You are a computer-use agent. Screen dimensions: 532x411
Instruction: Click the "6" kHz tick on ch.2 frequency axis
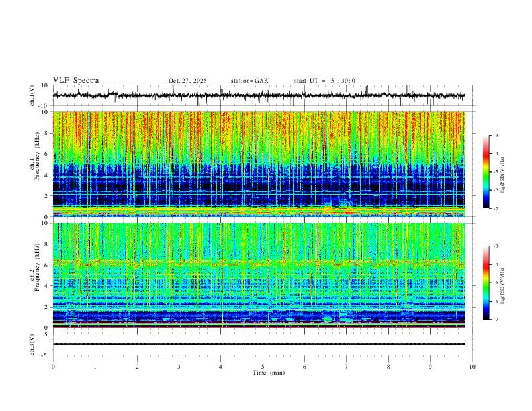pos(46,265)
